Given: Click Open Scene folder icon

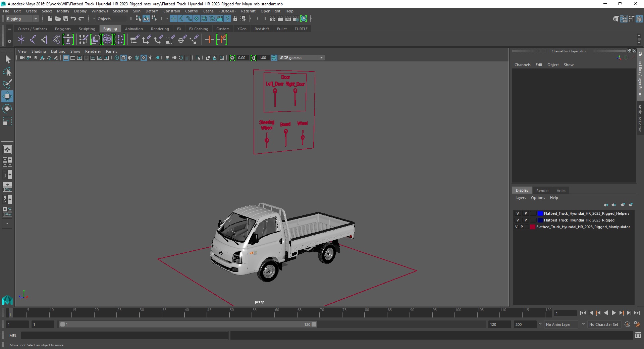Looking at the screenshot, I should pos(58,19).
